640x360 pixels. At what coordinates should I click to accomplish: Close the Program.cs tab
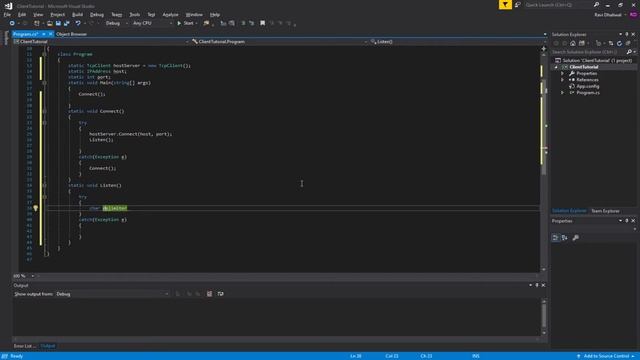[x=51, y=34]
